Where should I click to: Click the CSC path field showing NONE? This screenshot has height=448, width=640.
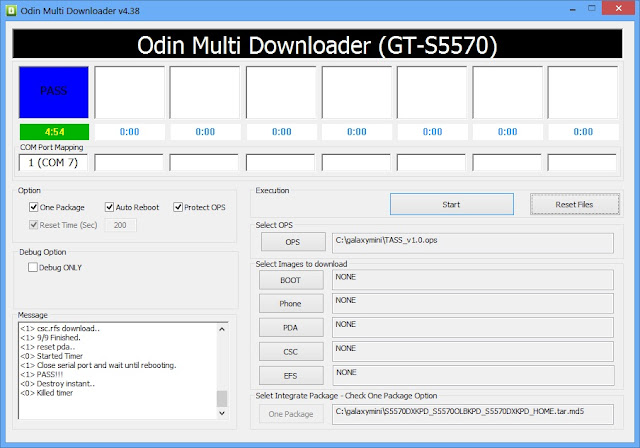(x=473, y=351)
